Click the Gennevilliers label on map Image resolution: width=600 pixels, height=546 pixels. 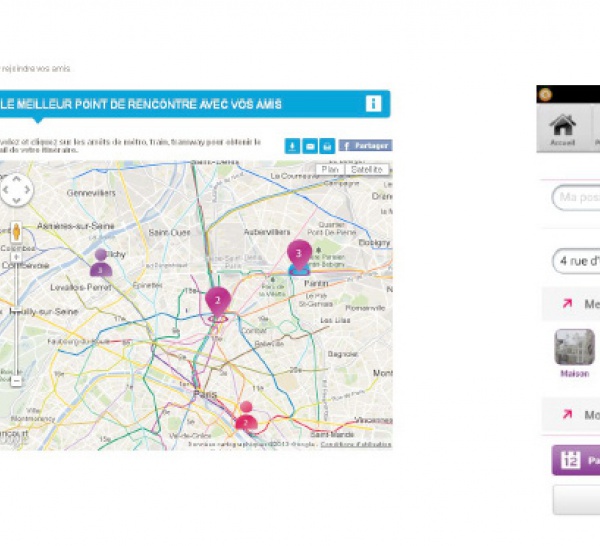pyautogui.click(x=91, y=193)
